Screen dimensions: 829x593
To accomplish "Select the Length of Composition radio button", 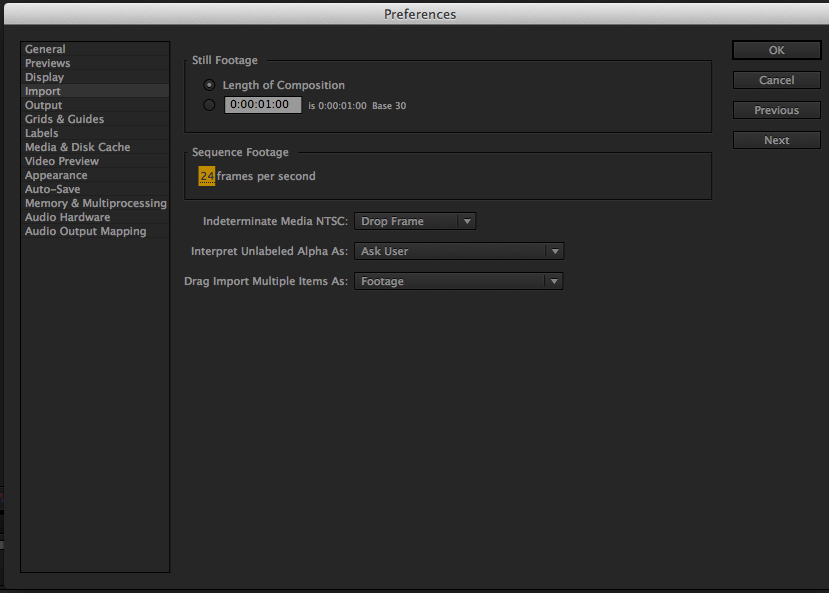I will click(209, 85).
